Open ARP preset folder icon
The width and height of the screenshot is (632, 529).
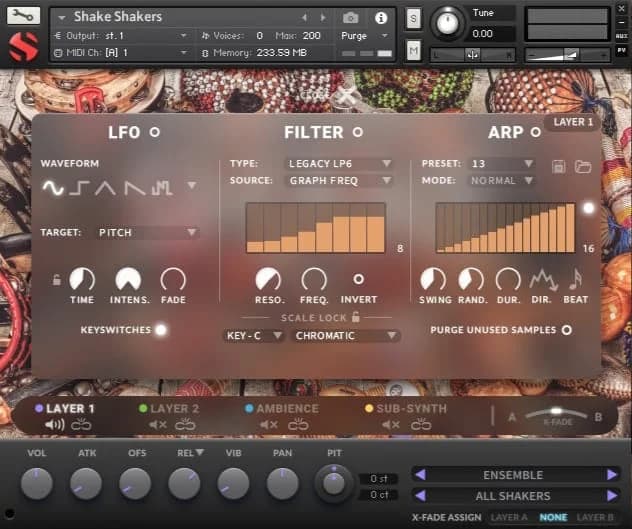[582, 165]
